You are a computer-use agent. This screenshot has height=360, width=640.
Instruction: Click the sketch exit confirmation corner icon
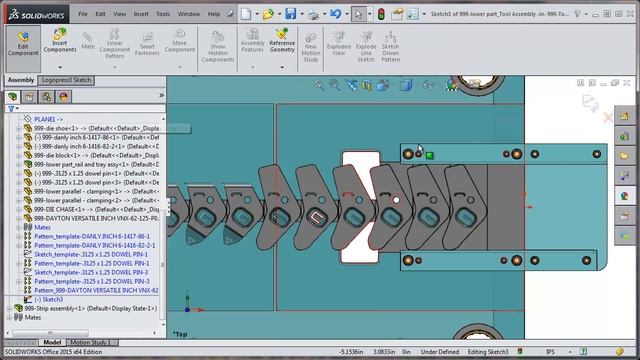pos(590,103)
